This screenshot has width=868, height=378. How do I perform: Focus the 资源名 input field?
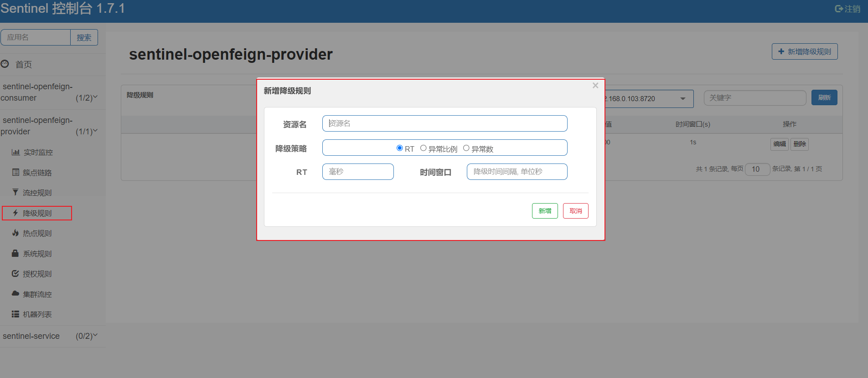pyautogui.click(x=445, y=123)
